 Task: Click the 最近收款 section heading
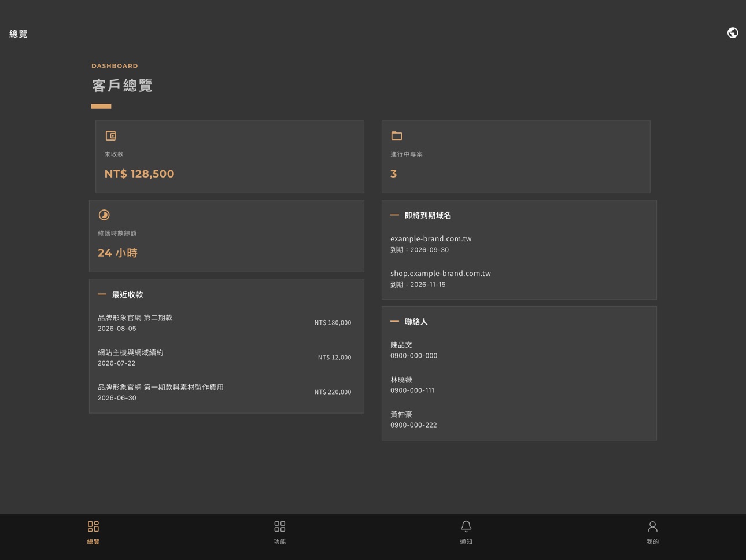(127, 294)
